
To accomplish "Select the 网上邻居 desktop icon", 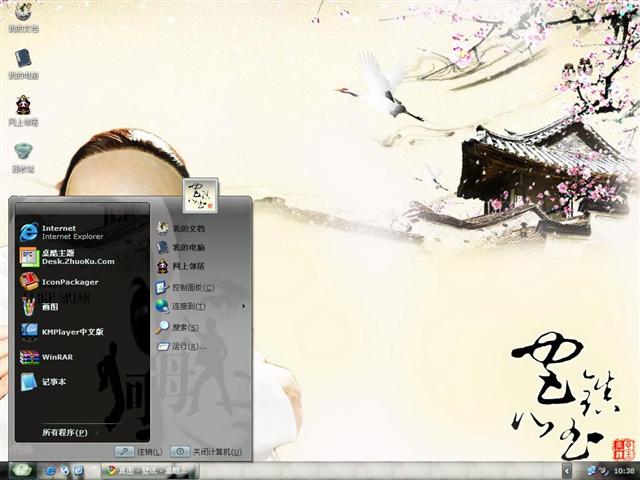I will pyautogui.click(x=23, y=108).
